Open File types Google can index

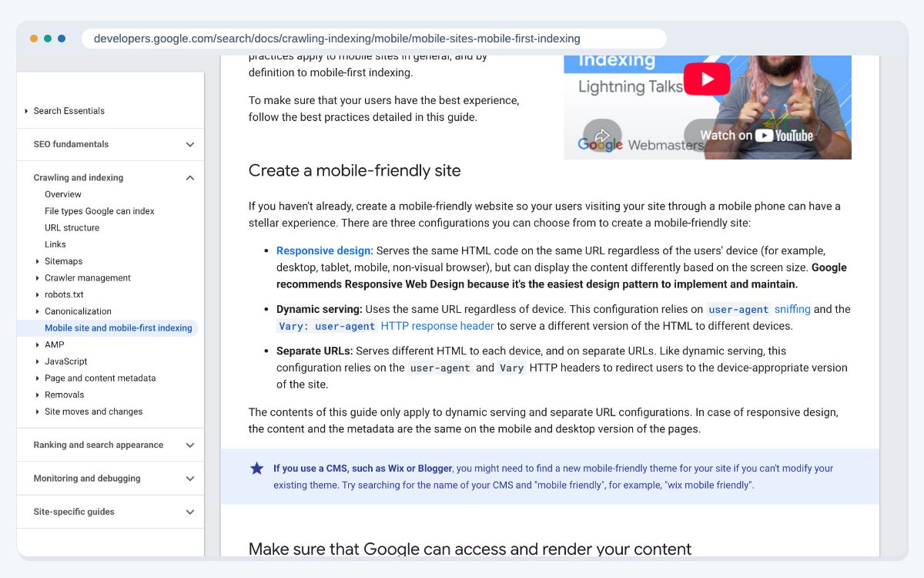99,211
